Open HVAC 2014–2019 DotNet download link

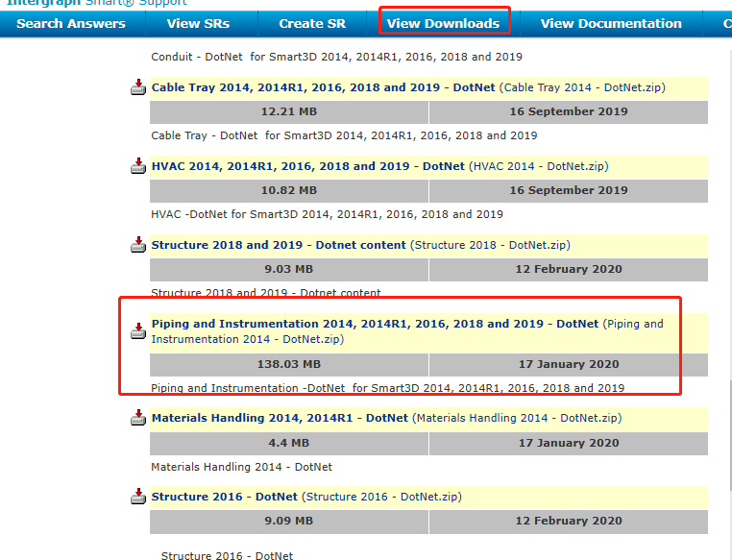tap(380, 166)
